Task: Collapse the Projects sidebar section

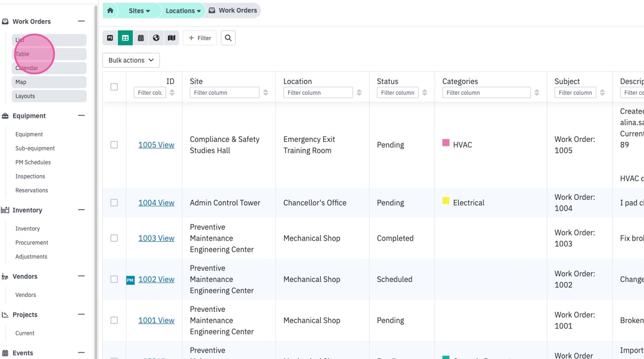Action: [x=81, y=315]
